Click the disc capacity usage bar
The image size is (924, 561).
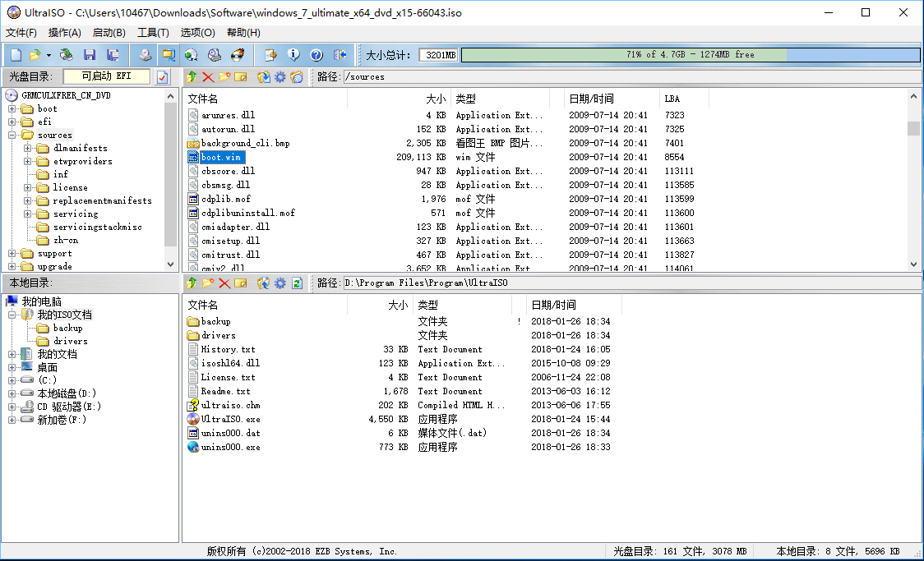click(x=690, y=55)
